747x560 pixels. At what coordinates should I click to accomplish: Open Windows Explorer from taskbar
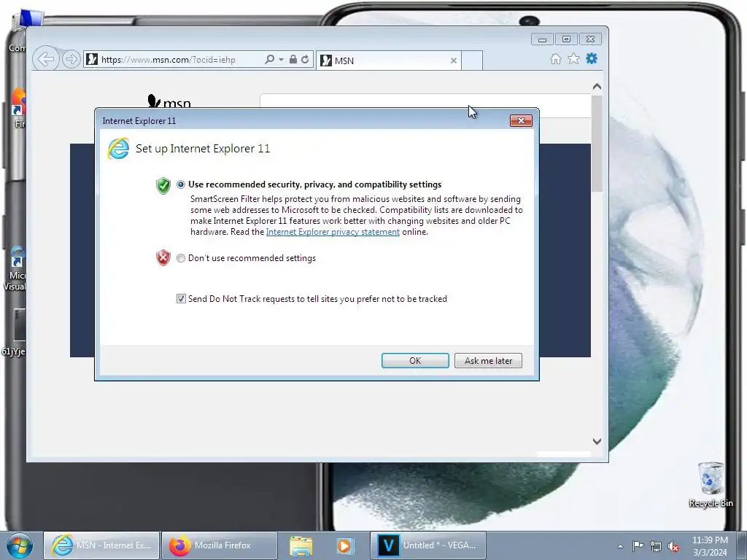(x=301, y=545)
